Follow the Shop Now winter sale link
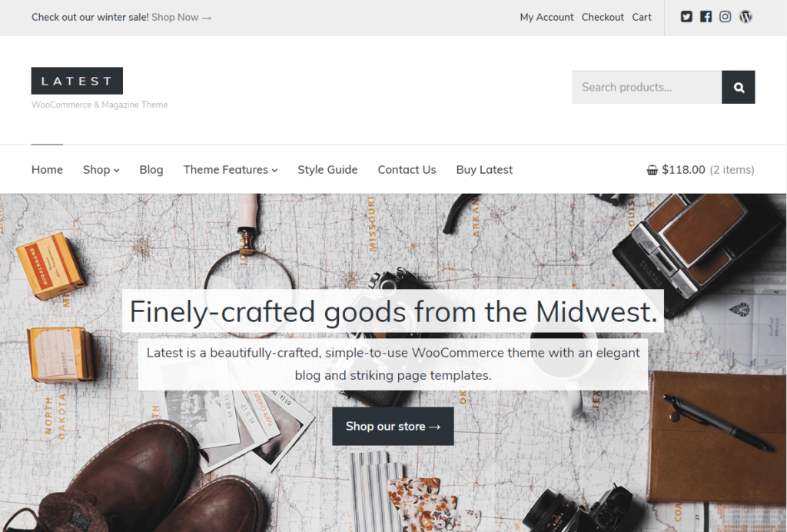Screen dimensions: 787x532 pyautogui.click(x=181, y=17)
